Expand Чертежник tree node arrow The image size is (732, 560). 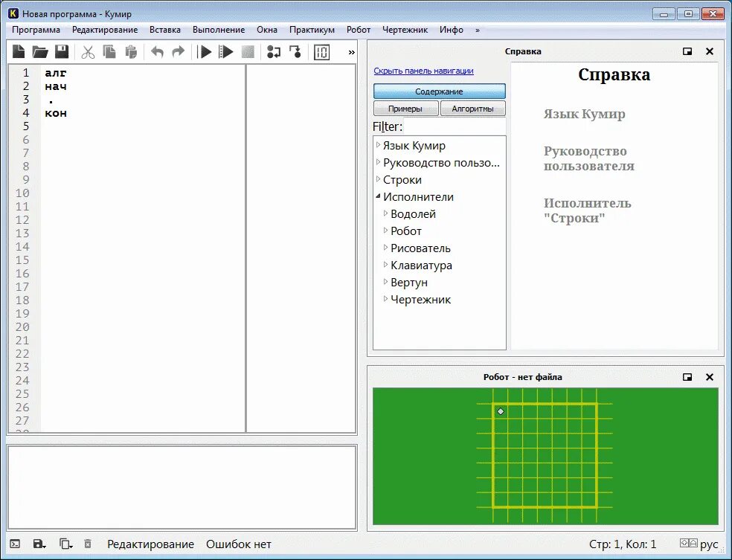385,299
